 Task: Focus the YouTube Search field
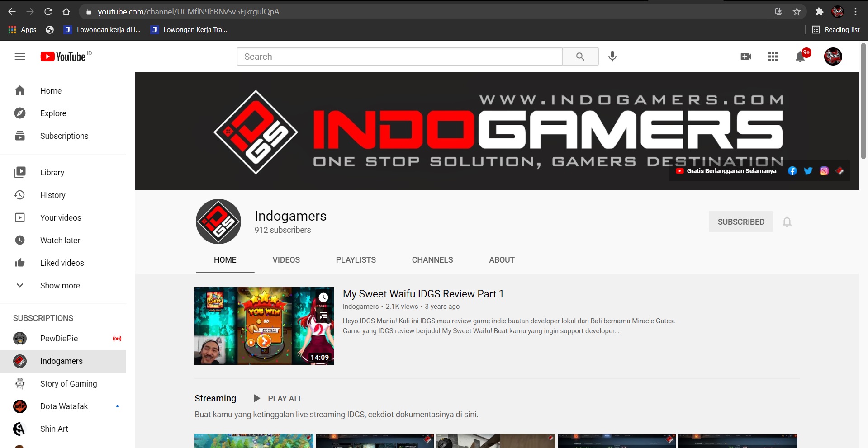[x=400, y=57]
